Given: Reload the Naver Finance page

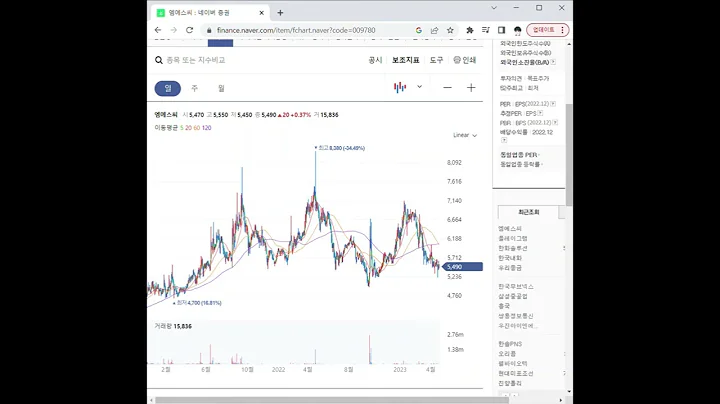Looking at the screenshot, I should pyautogui.click(x=189, y=30).
